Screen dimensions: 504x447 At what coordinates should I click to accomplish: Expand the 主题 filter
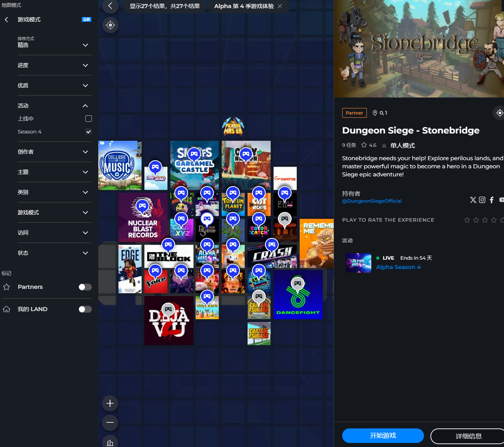[55, 172]
